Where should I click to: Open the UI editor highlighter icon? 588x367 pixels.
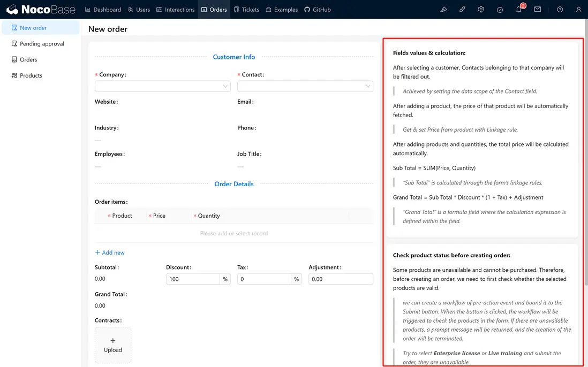(443, 10)
